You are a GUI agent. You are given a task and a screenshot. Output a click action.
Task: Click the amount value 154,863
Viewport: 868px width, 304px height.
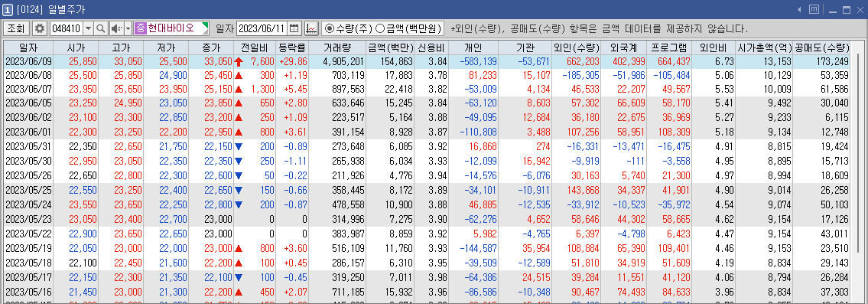click(397, 61)
